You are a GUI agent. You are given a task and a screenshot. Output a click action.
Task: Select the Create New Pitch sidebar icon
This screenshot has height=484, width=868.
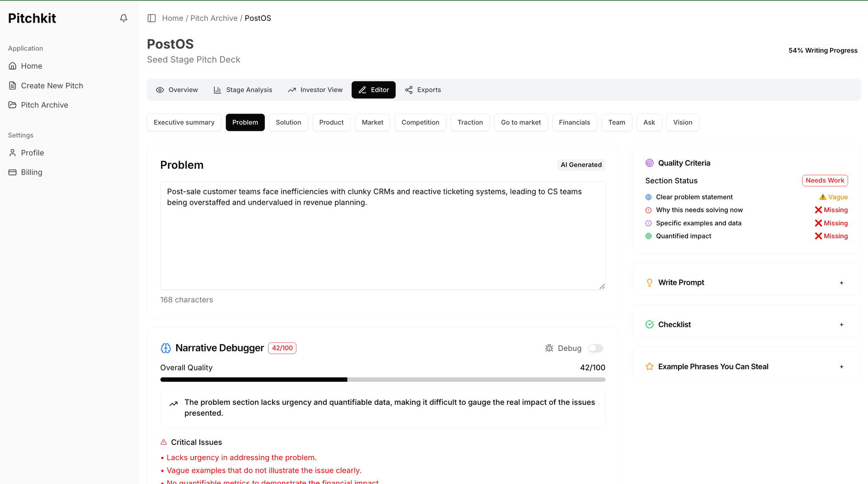pos(12,85)
